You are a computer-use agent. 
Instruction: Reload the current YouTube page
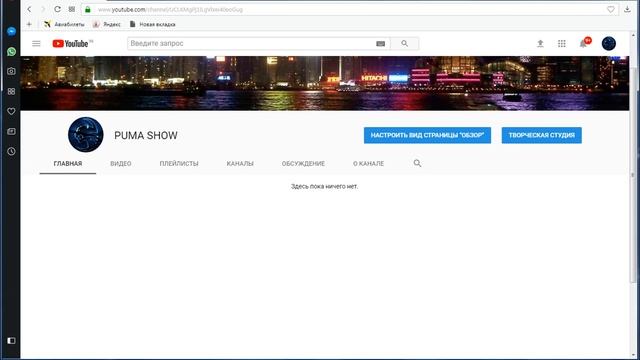coord(58,9)
